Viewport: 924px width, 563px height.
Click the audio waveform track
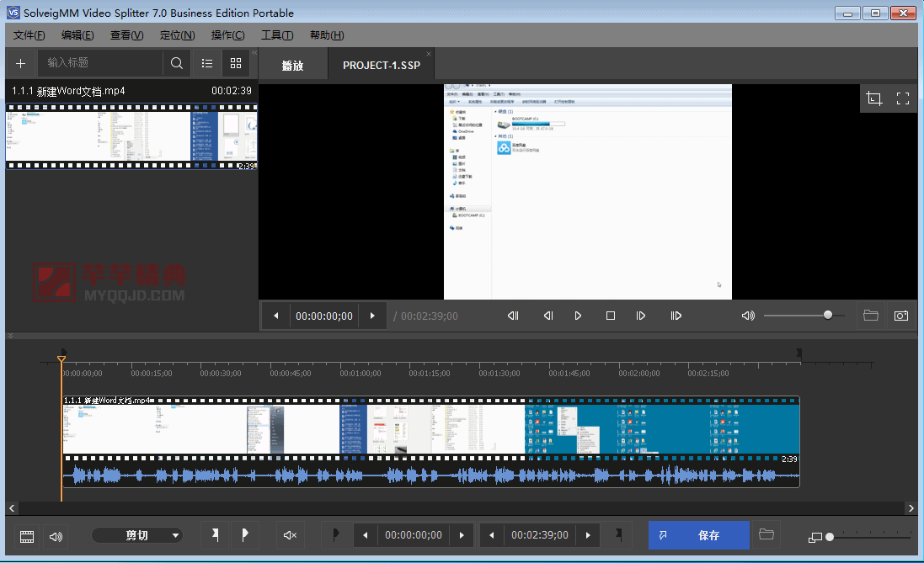click(x=430, y=475)
